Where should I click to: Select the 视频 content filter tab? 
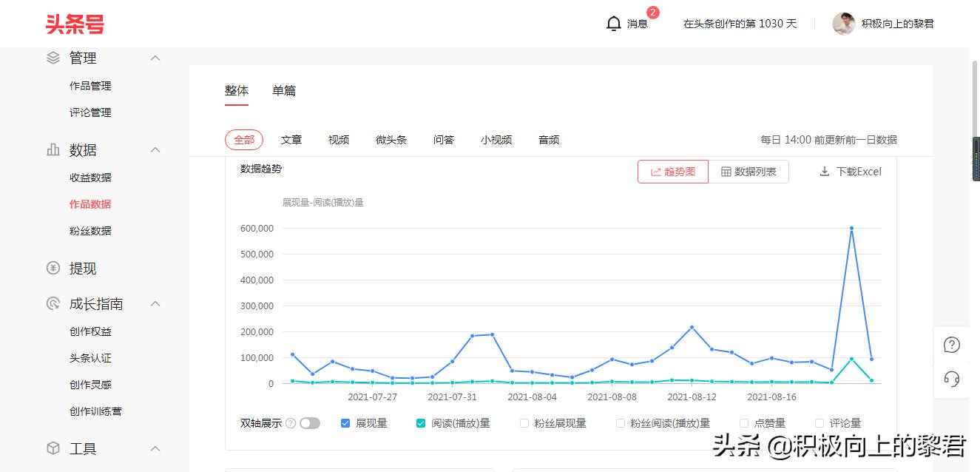(338, 139)
